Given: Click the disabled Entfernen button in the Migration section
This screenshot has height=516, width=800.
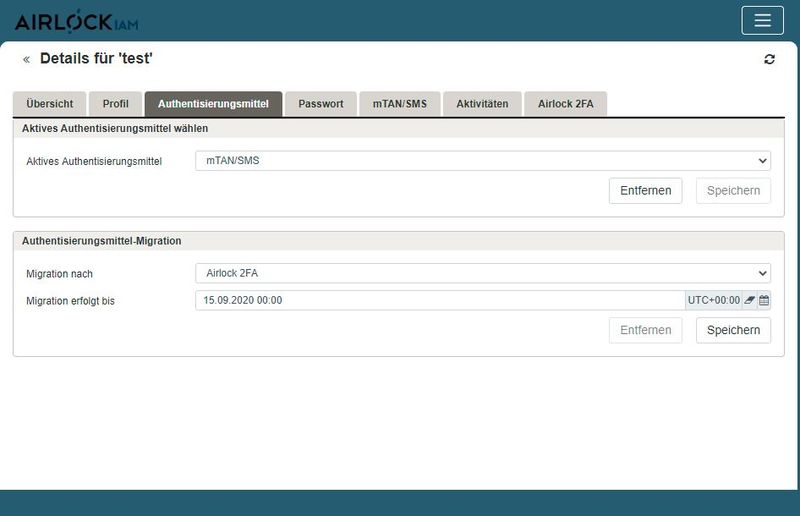Looking at the screenshot, I should coord(645,330).
